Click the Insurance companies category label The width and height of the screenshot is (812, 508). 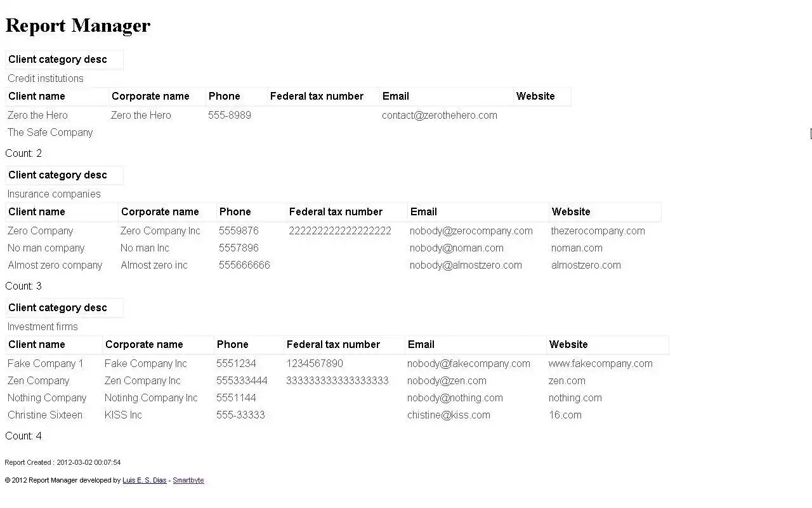click(54, 194)
